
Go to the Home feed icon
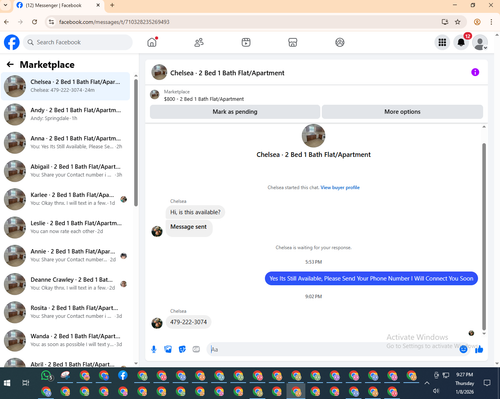pyautogui.click(x=152, y=42)
